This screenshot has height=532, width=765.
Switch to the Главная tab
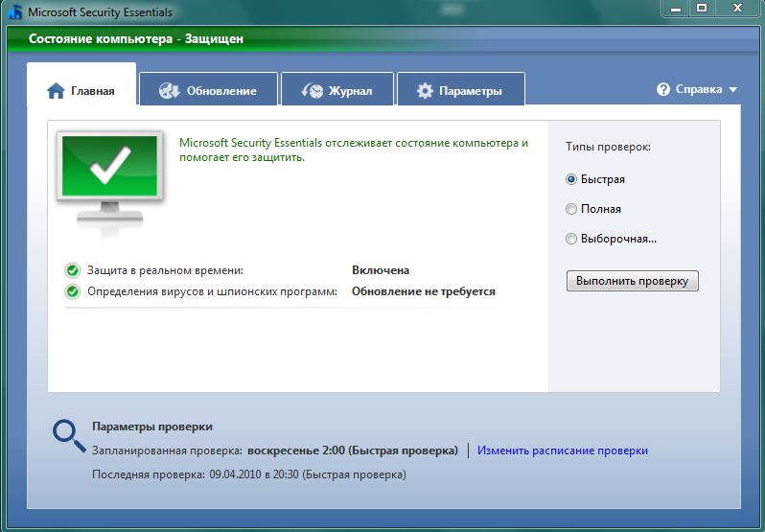[81, 84]
